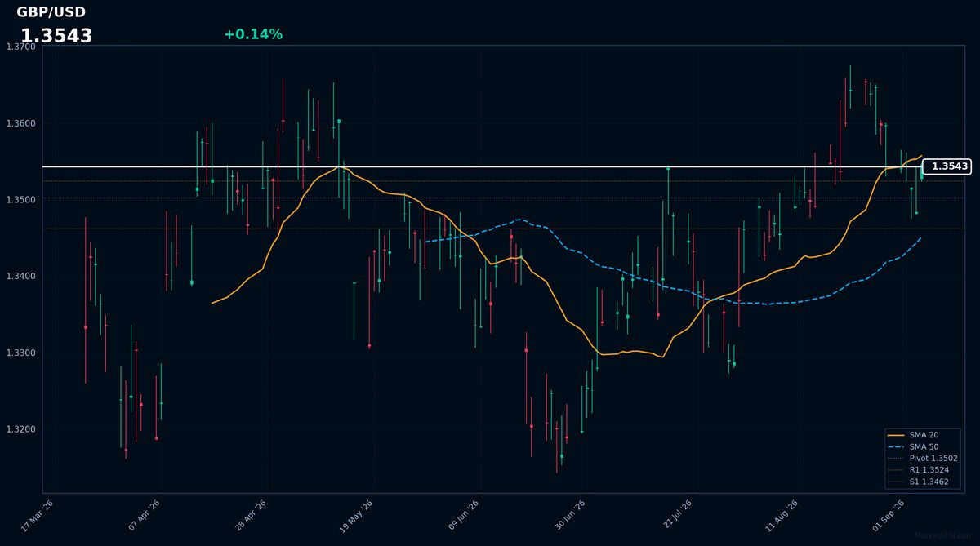Click the 1.3700 price axis label
Image resolution: width=980 pixels, height=546 pixels.
coord(20,47)
